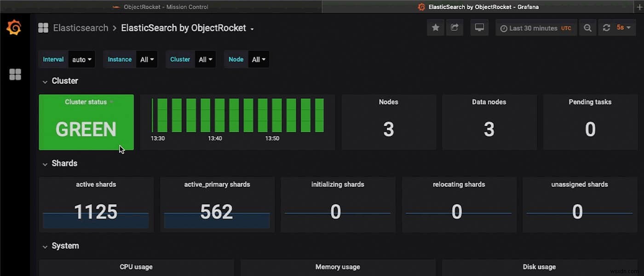Screen dimensions: 644x276
Task: Click the active shards 1125 panel
Action: coord(96,204)
